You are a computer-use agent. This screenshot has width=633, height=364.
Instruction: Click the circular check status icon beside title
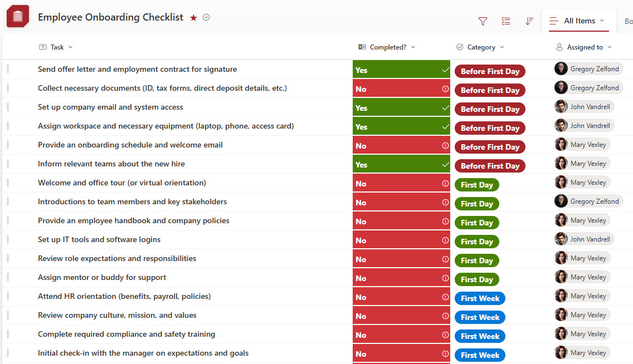tap(206, 17)
